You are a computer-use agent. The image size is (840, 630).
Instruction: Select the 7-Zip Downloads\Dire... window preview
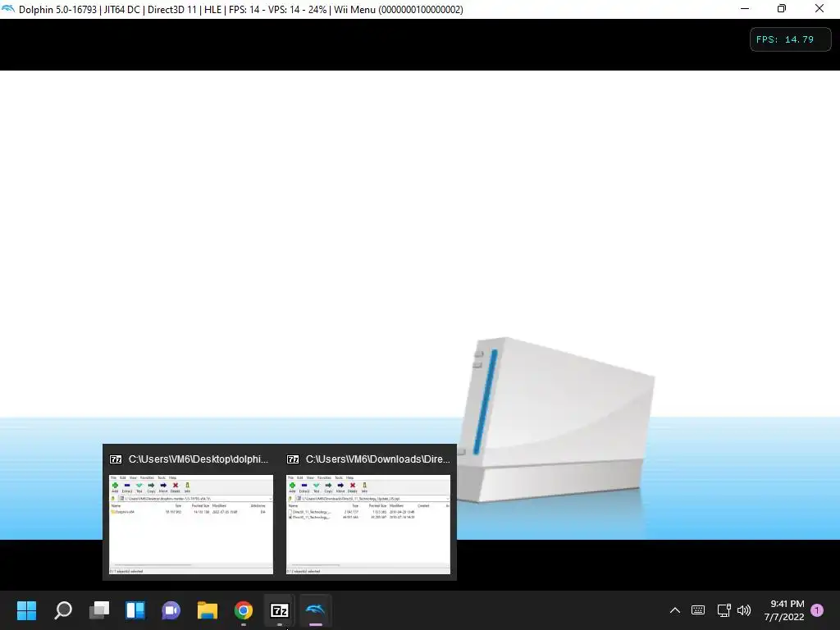(368, 524)
